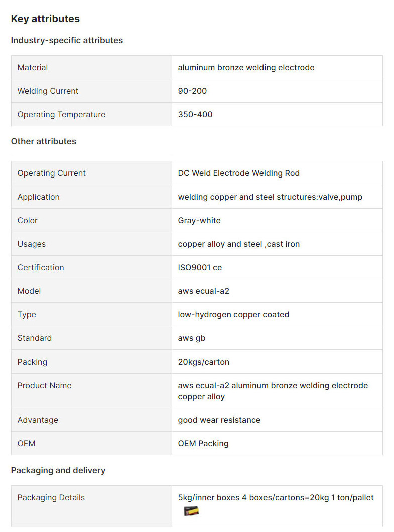
Task: Select the Standard value aws gb
Action: (x=192, y=338)
